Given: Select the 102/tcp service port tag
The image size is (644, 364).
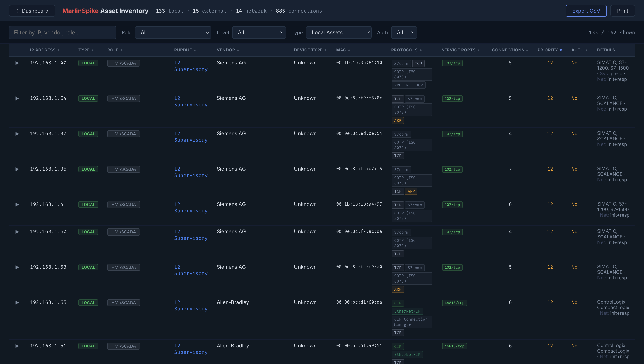Looking at the screenshot, I should tap(452, 63).
